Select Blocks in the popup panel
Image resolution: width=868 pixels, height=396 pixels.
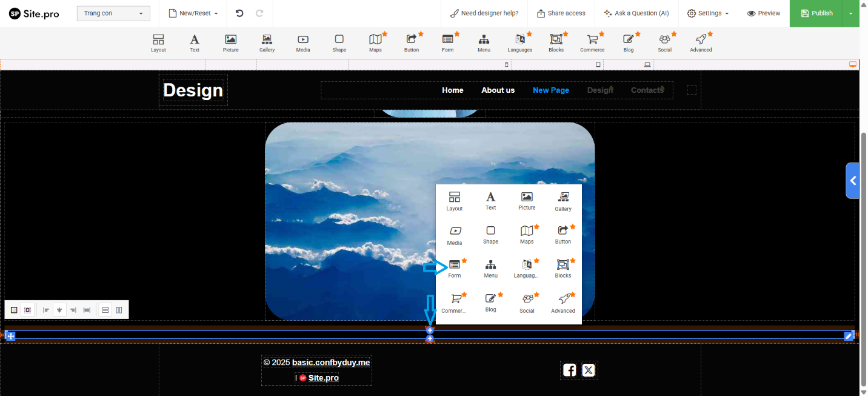pyautogui.click(x=563, y=268)
